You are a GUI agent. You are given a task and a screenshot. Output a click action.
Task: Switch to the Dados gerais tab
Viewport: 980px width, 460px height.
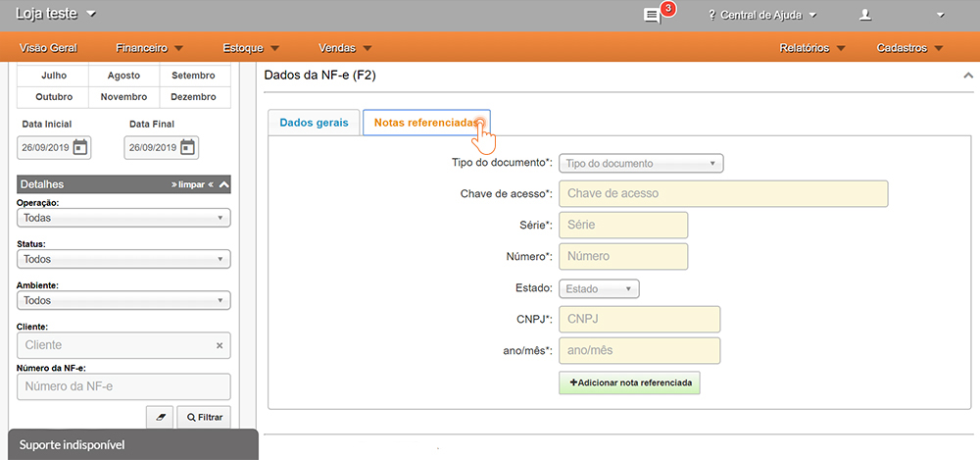(x=313, y=123)
